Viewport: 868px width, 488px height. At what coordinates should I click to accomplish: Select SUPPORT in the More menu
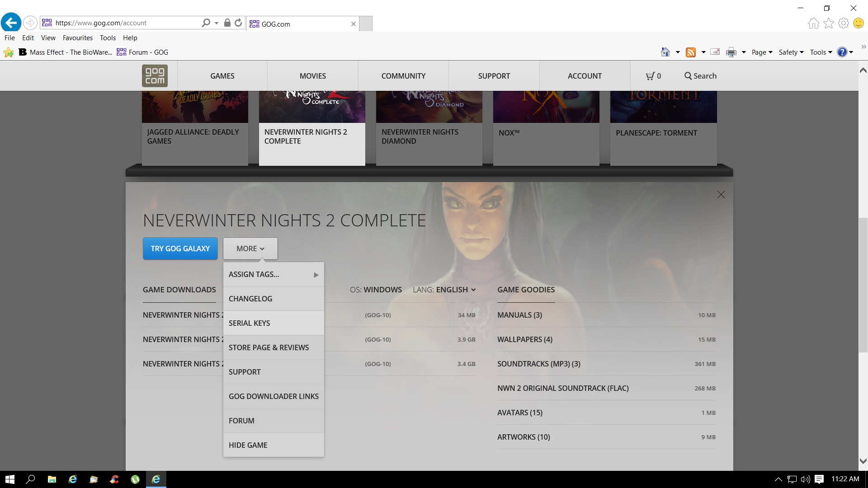point(274,372)
